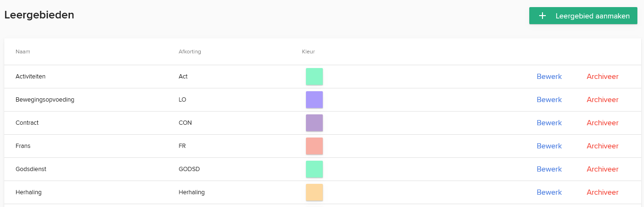Archive the Contract learning area

click(602, 123)
